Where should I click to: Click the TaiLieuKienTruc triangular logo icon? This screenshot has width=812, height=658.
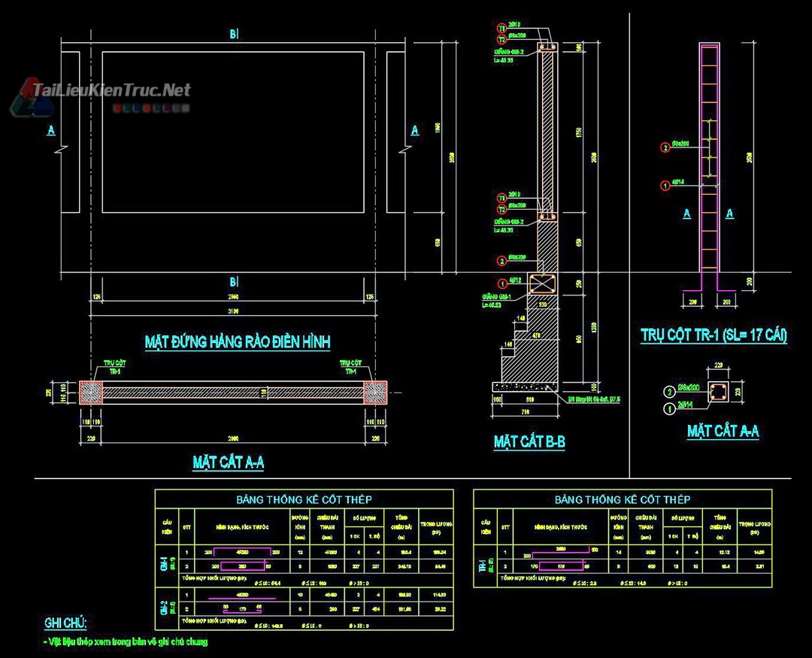[x=23, y=96]
